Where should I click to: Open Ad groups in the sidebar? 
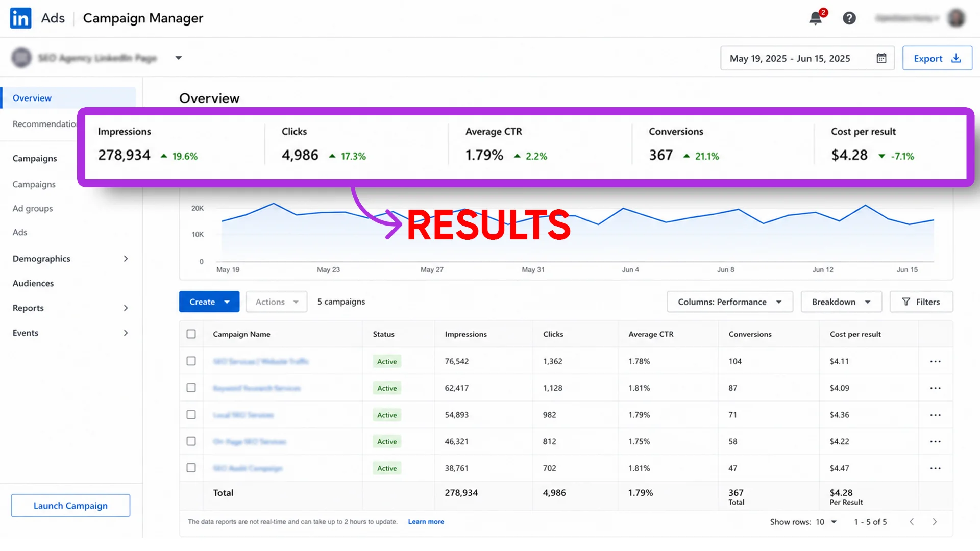tap(33, 208)
